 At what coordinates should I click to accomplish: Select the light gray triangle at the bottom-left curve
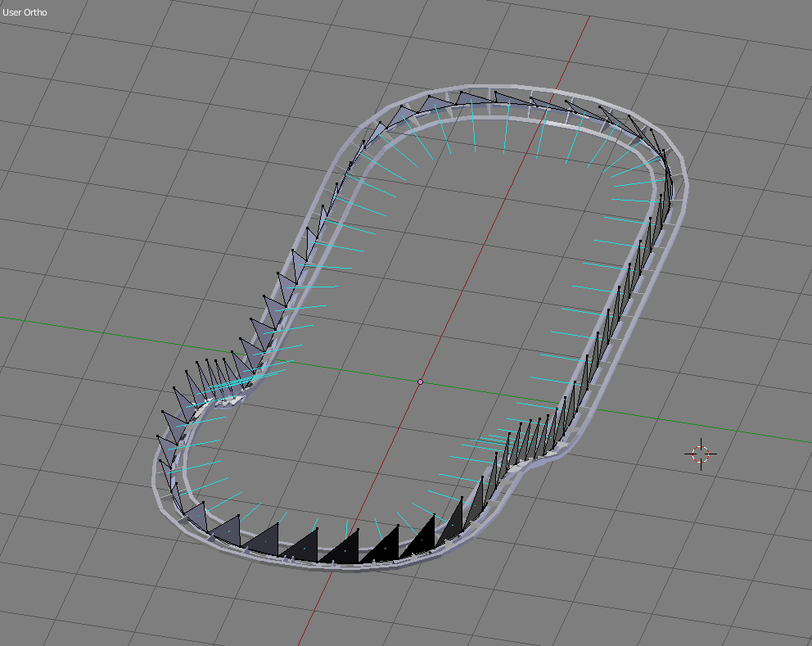point(196,515)
